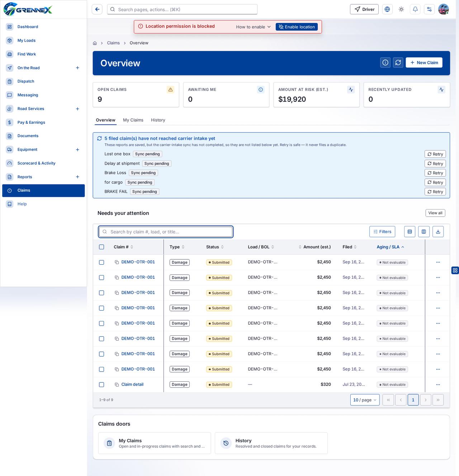The image size is (459, 476).
Task: Click the Claim detail link
Action: [x=132, y=385]
